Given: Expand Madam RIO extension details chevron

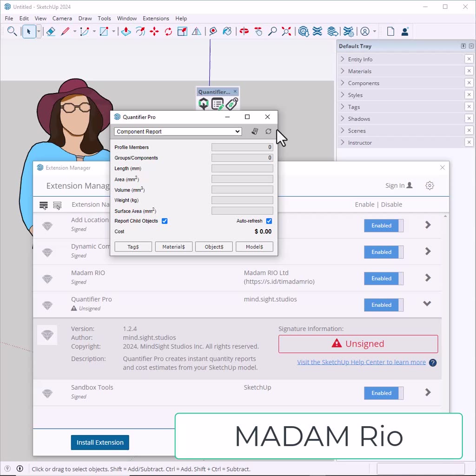Looking at the screenshot, I should coord(428,278).
